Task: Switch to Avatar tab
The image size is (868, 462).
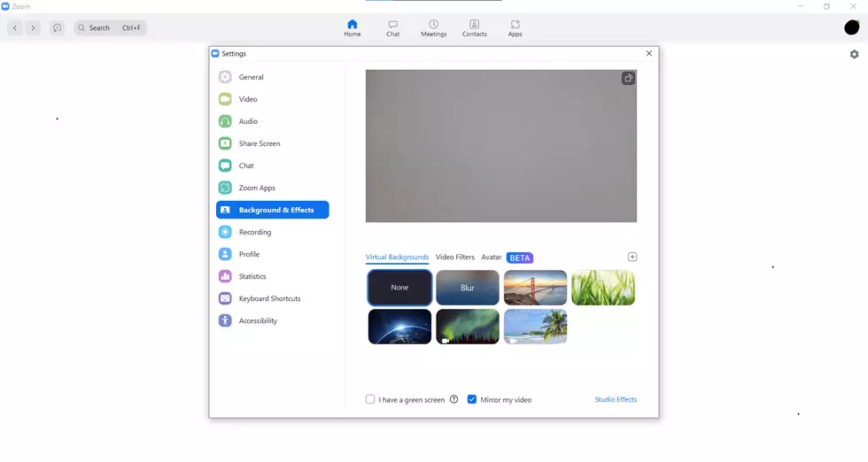Action: click(x=491, y=258)
